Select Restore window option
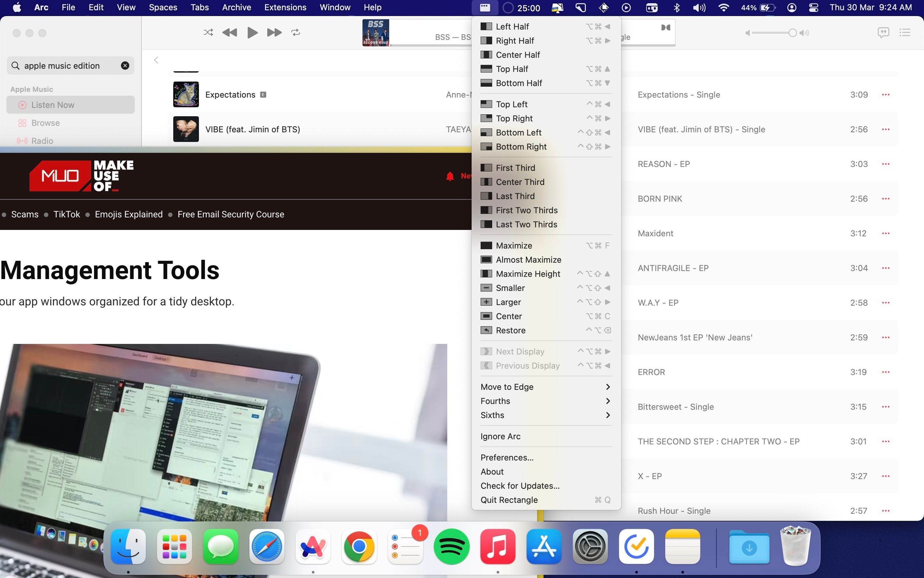This screenshot has width=924, height=578. 546,330
